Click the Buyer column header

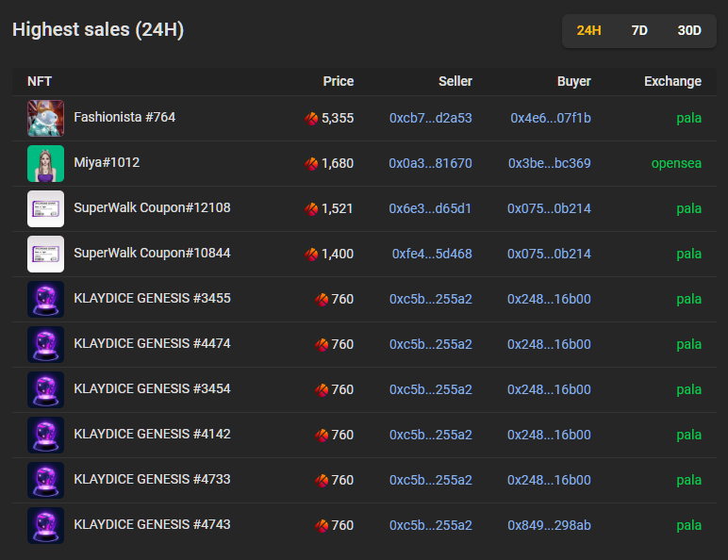click(x=574, y=81)
